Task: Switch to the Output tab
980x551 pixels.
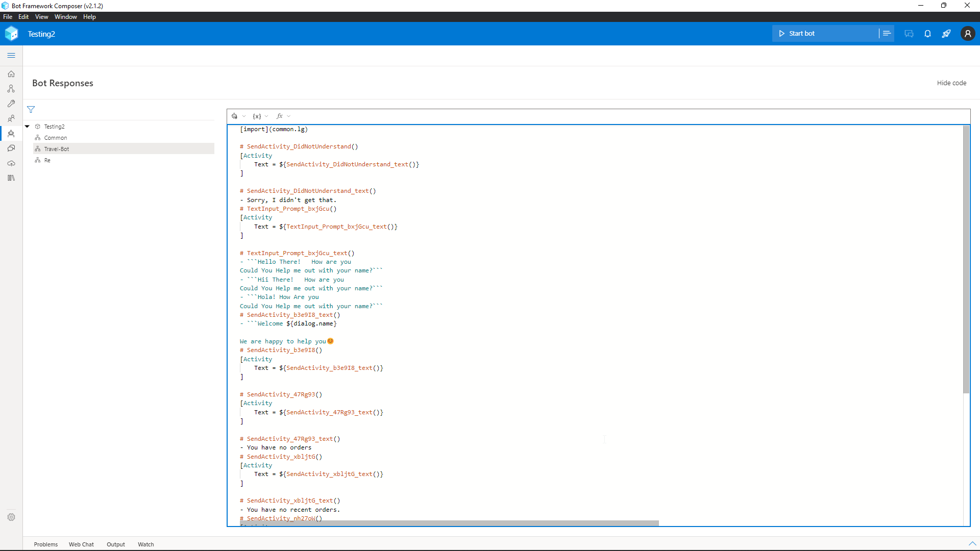Action: pos(116,544)
